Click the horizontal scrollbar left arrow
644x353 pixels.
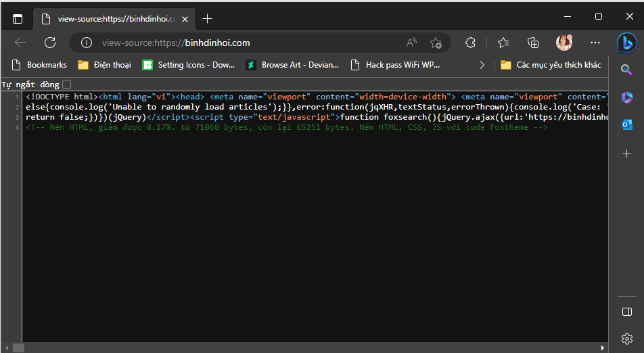point(6,348)
